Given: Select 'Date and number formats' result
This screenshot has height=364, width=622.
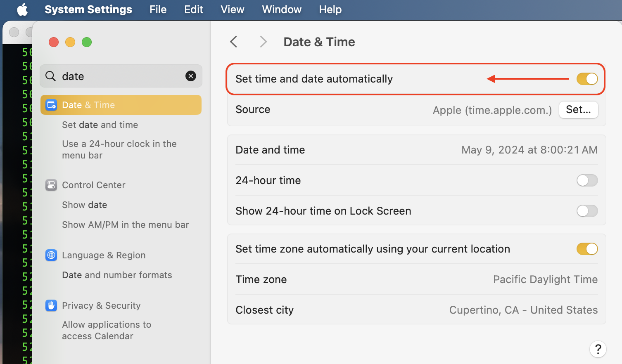Looking at the screenshot, I should [117, 275].
